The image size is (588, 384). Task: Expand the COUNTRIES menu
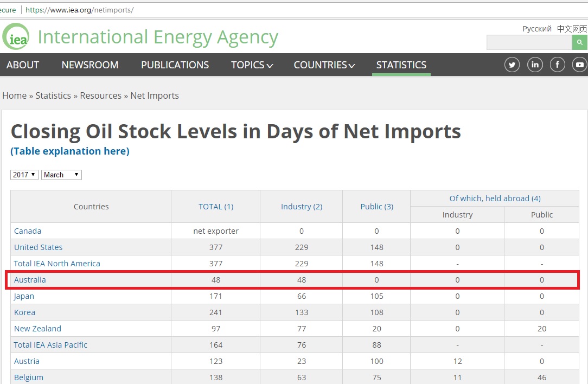(x=324, y=65)
